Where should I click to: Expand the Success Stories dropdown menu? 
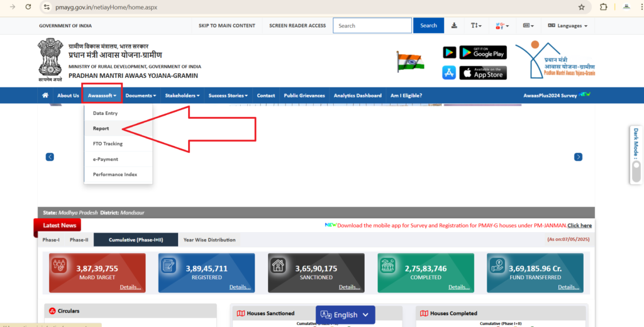(x=228, y=96)
